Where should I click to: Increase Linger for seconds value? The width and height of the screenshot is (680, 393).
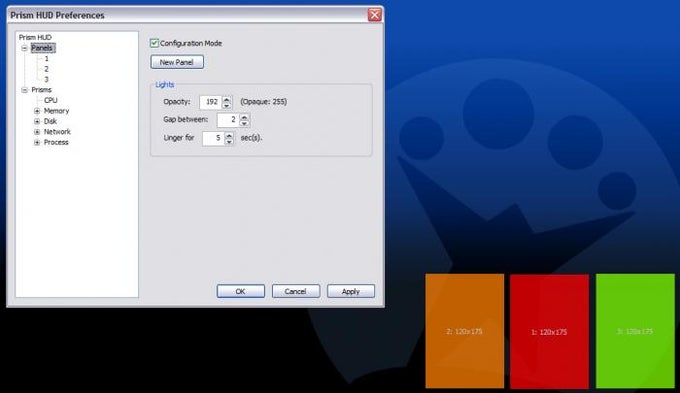tap(229, 135)
